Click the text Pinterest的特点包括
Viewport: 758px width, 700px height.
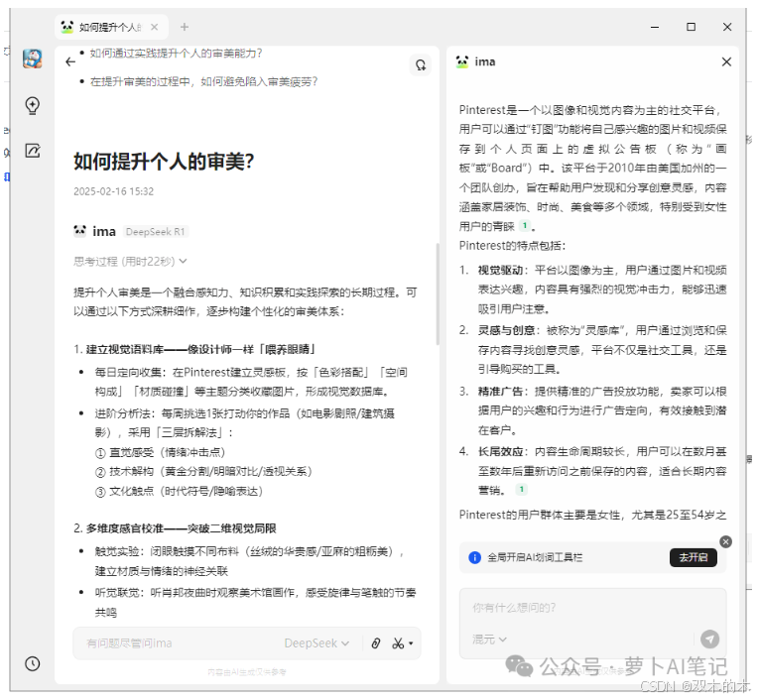[x=512, y=246]
